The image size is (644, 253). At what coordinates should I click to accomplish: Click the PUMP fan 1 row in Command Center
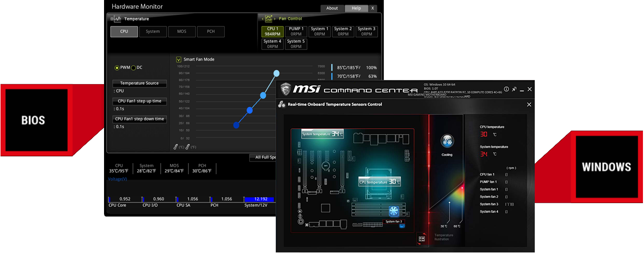(494, 182)
